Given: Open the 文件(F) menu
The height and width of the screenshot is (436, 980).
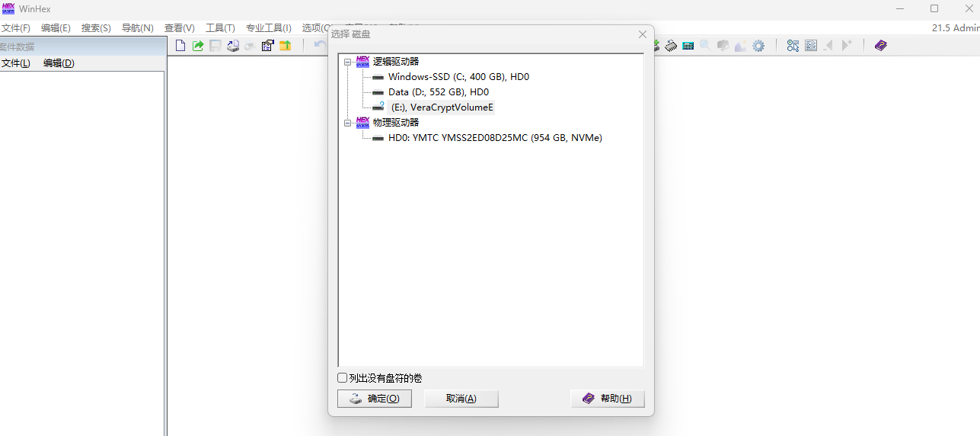Looking at the screenshot, I should [x=15, y=27].
